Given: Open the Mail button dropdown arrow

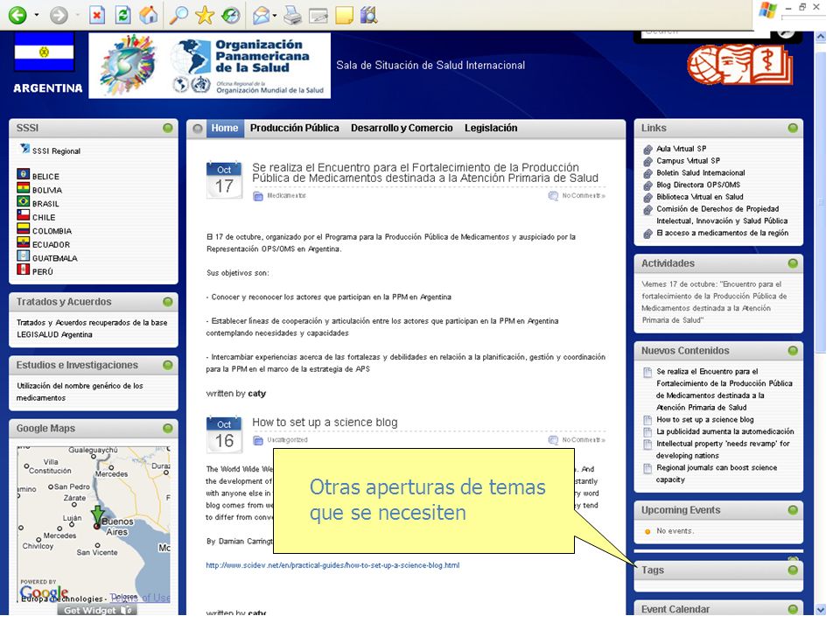Looking at the screenshot, I should [275, 15].
